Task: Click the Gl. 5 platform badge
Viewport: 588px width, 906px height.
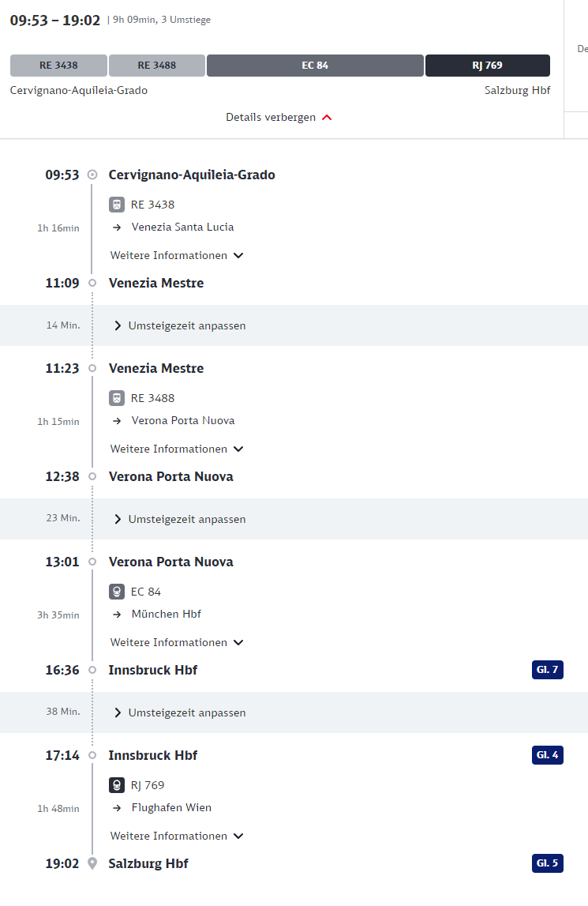Action: pyautogui.click(x=548, y=863)
